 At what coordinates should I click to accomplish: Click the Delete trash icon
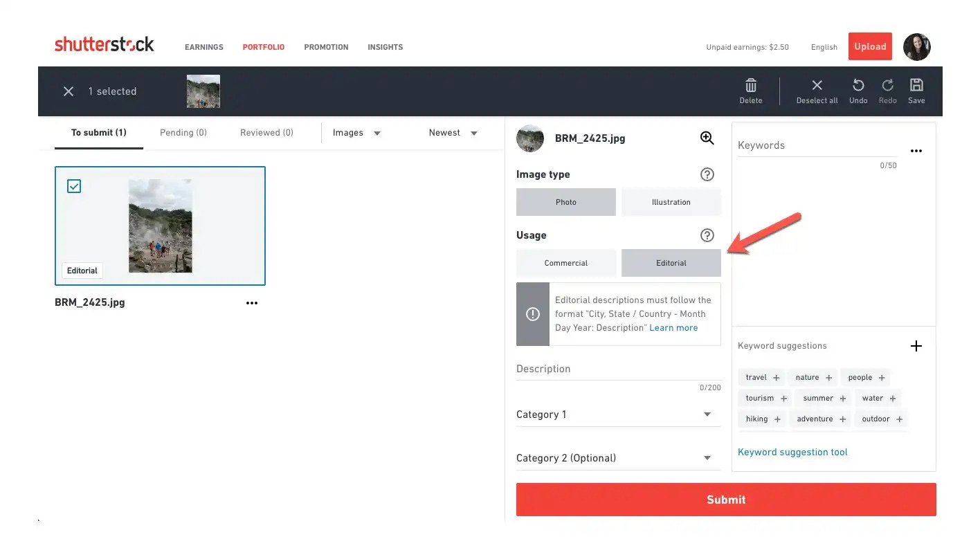pos(751,85)
